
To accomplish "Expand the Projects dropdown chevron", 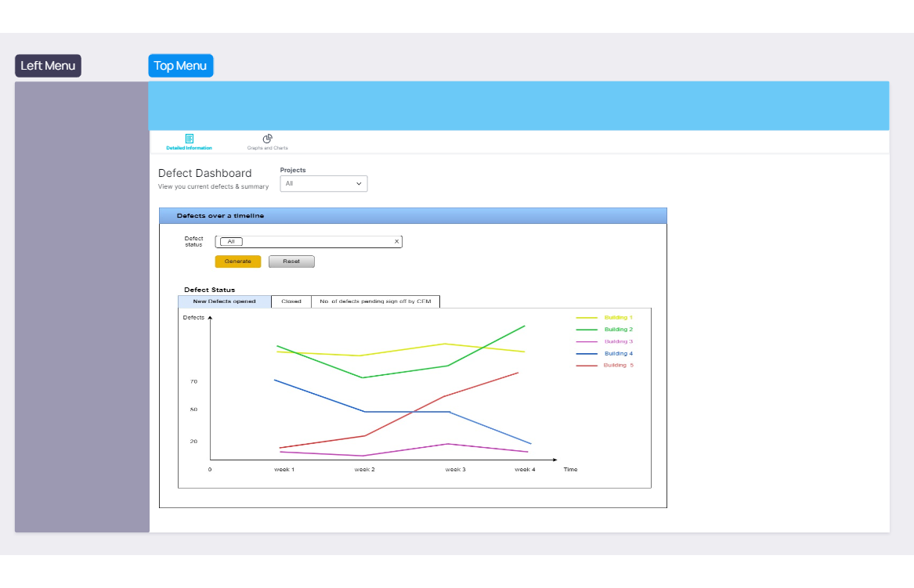I will click(359, 183).
